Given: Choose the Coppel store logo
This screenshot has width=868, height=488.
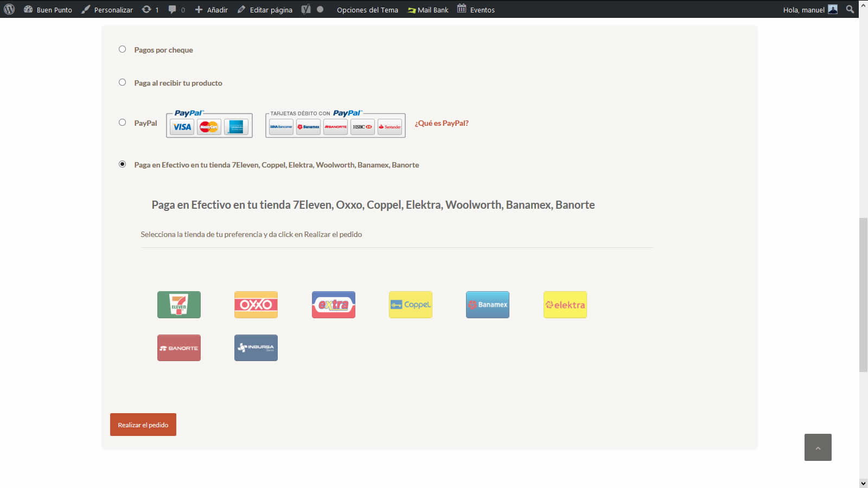Looking at the screenshot, I should click(411, 305).
